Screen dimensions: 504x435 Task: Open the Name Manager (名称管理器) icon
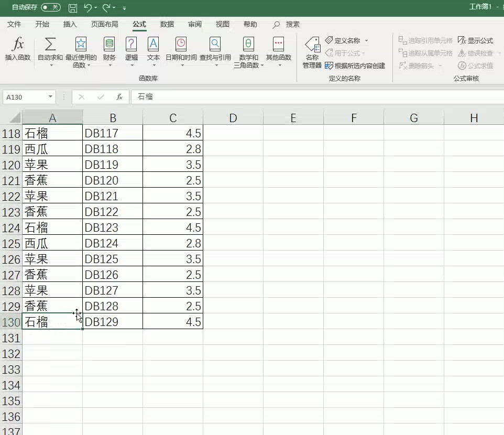pos(312,46)
